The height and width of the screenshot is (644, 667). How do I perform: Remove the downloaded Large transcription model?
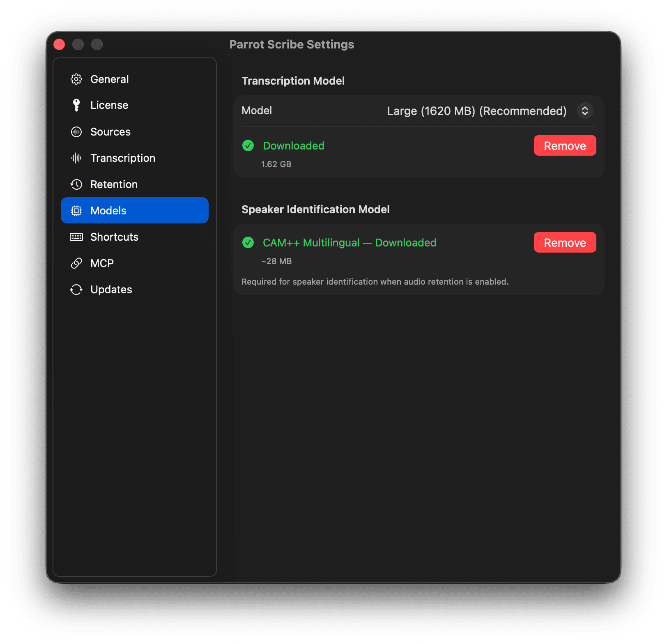coord(565,145)
